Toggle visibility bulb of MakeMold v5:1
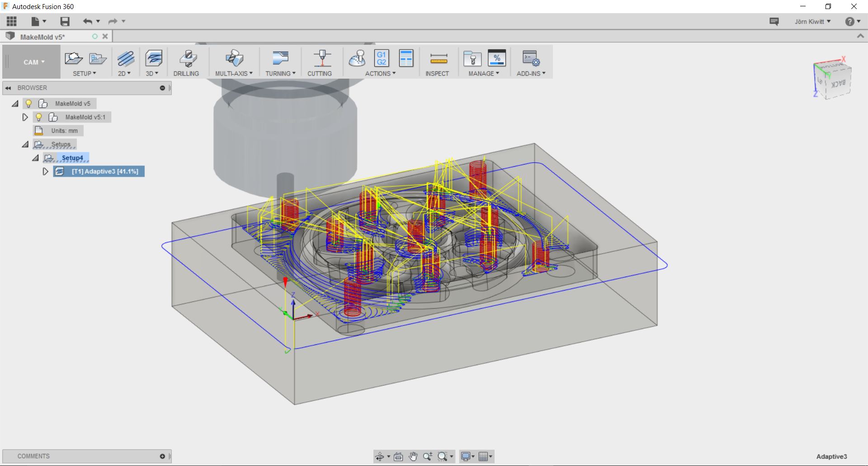Screen dimensions: 868x466 click(39, 117)
